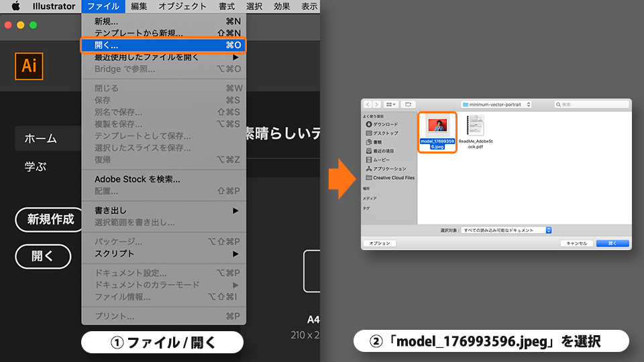Click the Apple menu logo

15,6
